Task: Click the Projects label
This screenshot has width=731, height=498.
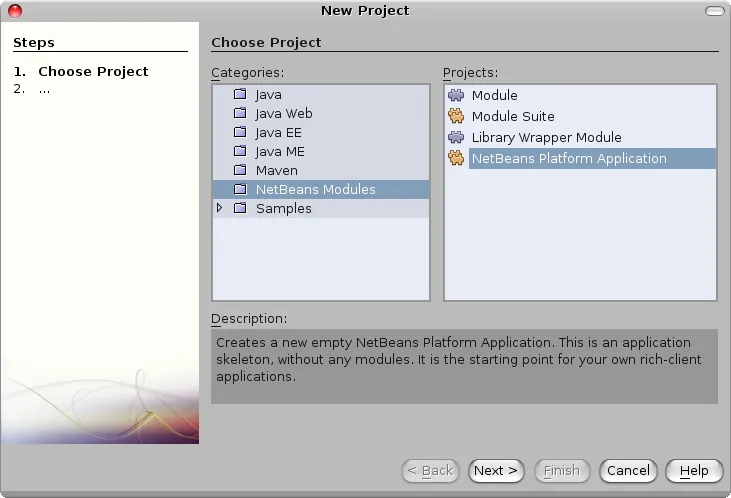Action: [x=470, y=73]
